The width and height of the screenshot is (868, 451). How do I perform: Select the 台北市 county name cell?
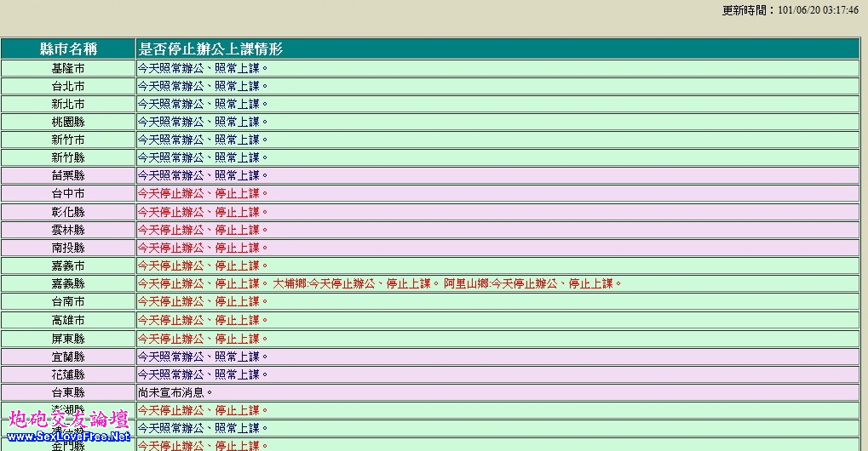68,86
